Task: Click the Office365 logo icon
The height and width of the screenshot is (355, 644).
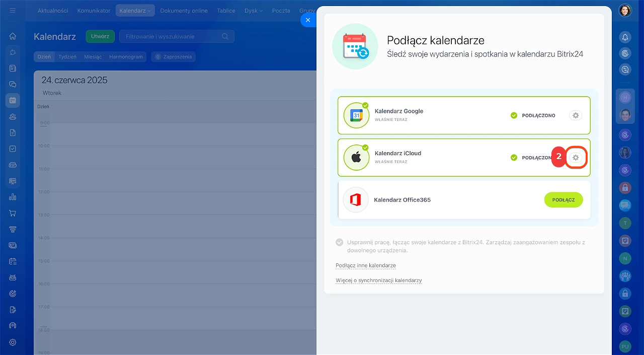Action: tap(356, 200)
